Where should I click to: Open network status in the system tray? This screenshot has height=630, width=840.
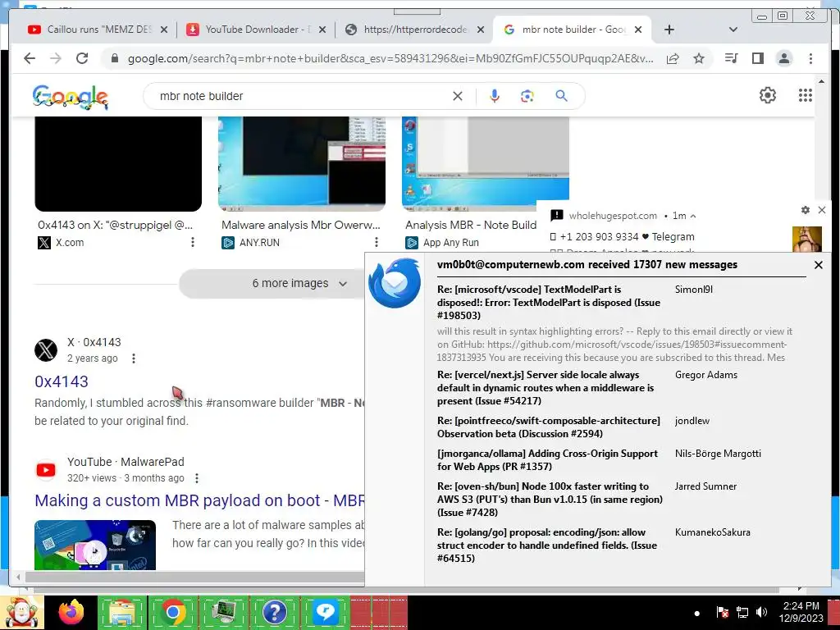tap(742, 612)
